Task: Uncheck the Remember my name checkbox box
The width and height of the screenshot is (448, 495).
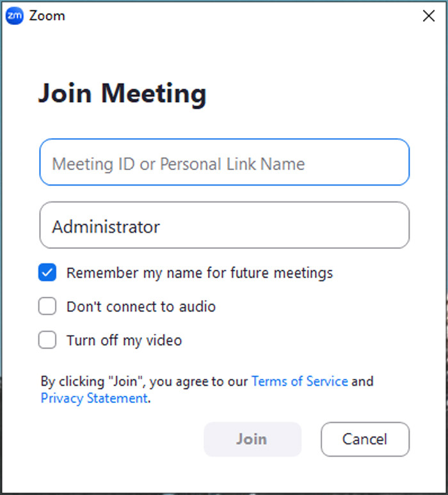Action: 47,273
